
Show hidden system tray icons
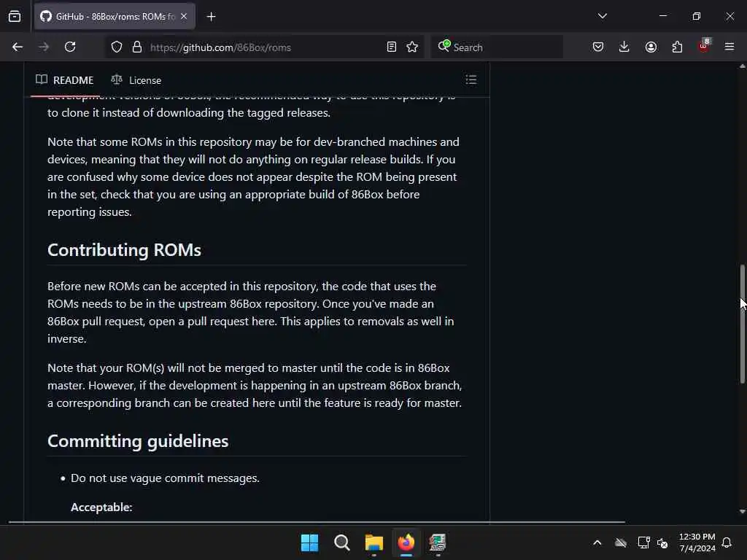[x=597, y=542]
